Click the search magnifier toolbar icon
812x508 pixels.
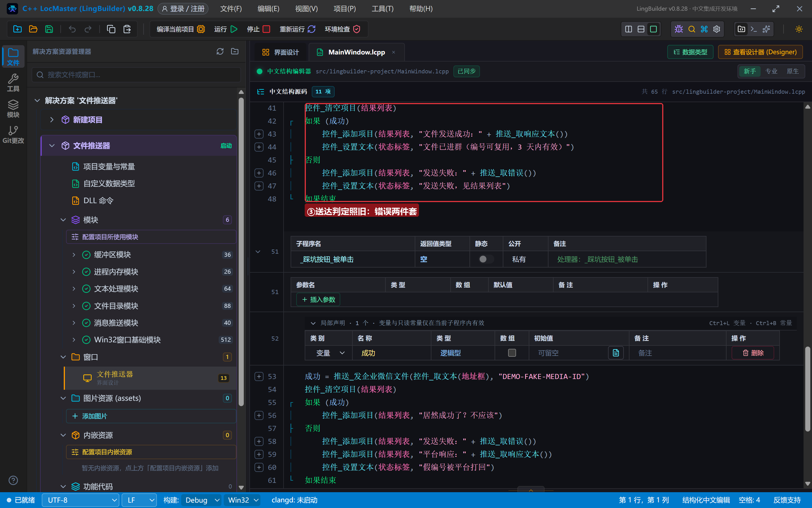tap(692, 29)
